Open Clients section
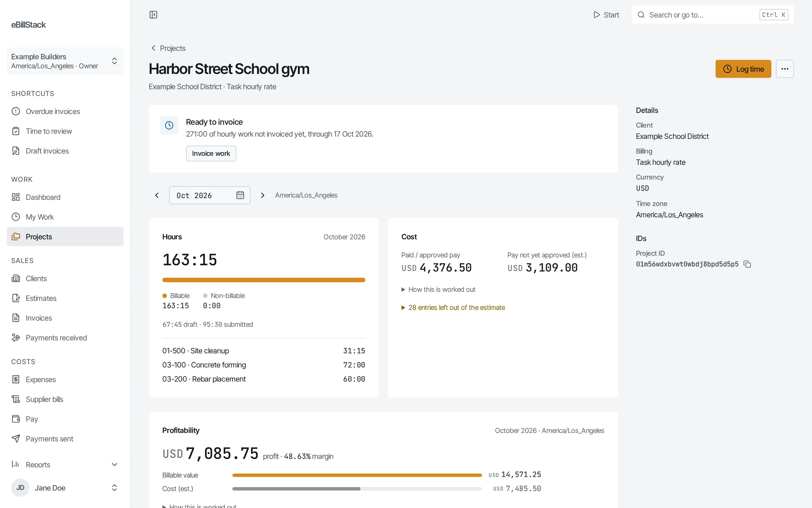812x508 pixels. coord(65,279)
